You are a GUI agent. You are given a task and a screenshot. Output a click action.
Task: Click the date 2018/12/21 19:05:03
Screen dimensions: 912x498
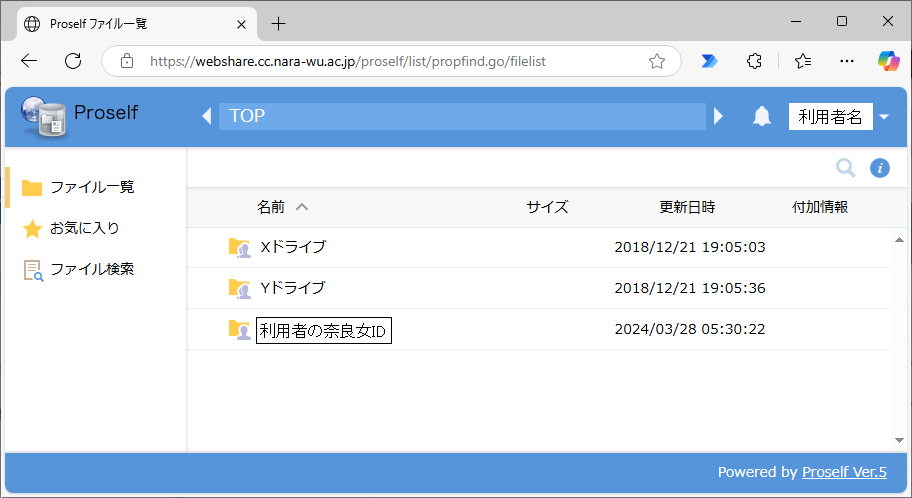pyautogui.click(x=690, y=247)
